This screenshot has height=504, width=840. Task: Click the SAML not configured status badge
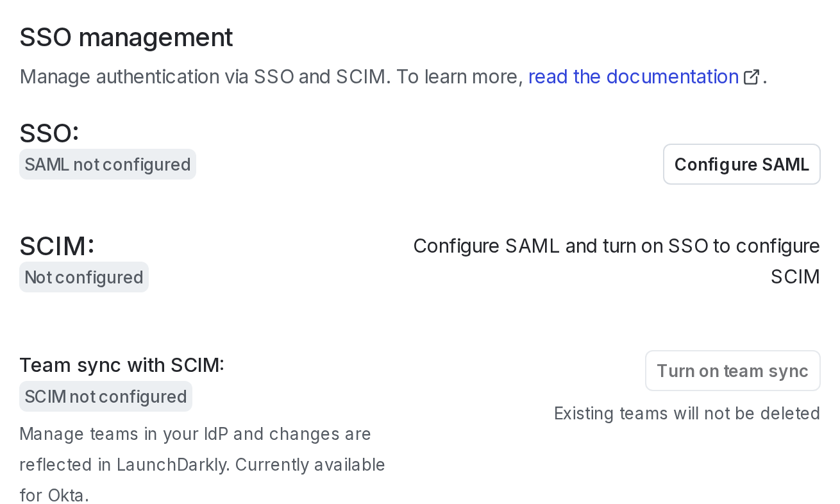tap(107, 164)
